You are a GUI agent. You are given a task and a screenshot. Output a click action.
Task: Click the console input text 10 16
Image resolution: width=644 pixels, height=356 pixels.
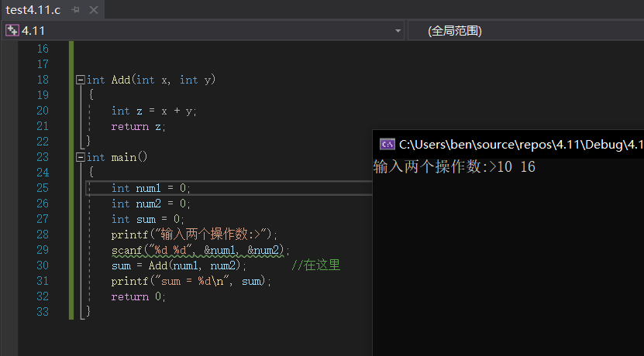click(x=516, y=167)
